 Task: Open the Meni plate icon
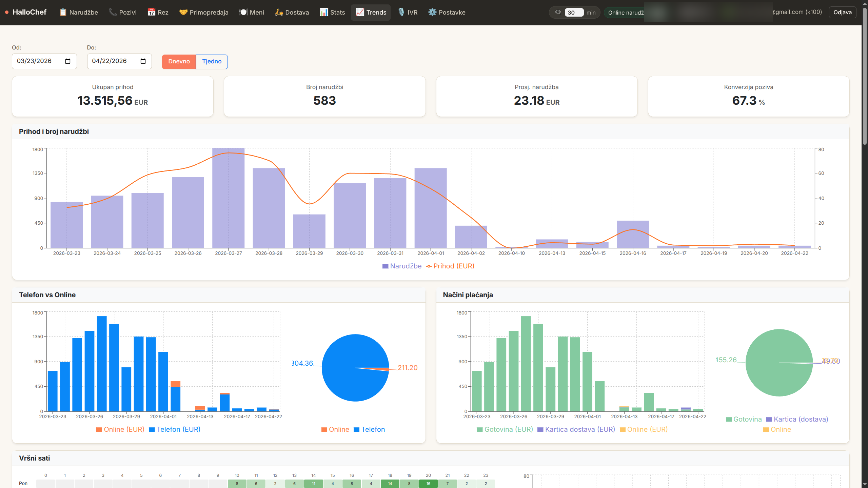[243, 12]
